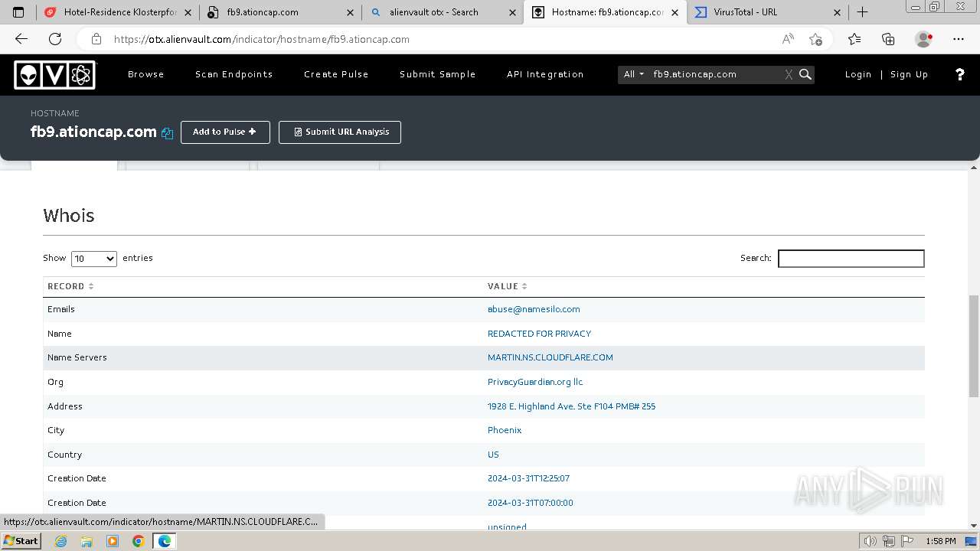Click Submit URL Analysis button
Screen dimensions: 980x551
(340, 132)
